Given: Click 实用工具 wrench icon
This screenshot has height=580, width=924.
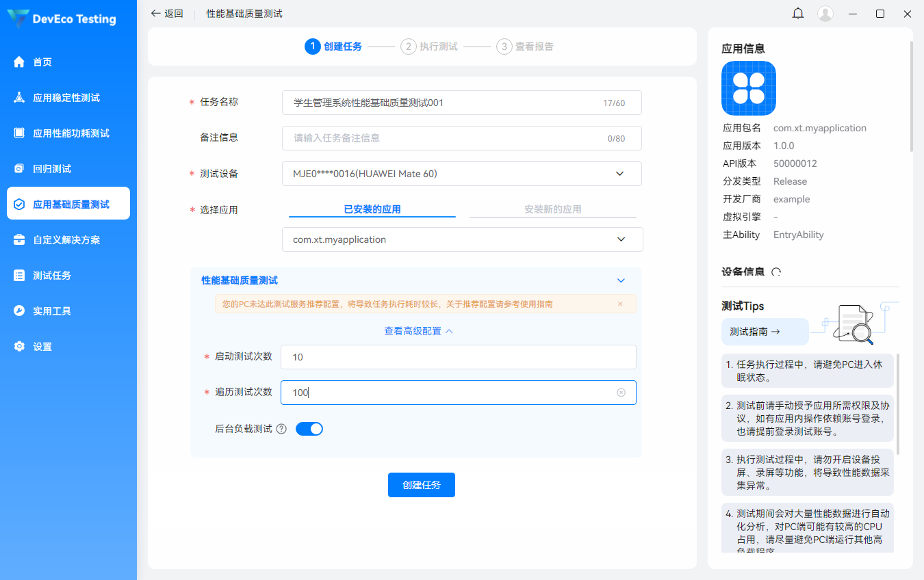Looking at the screenshot, I should [19, 311].
